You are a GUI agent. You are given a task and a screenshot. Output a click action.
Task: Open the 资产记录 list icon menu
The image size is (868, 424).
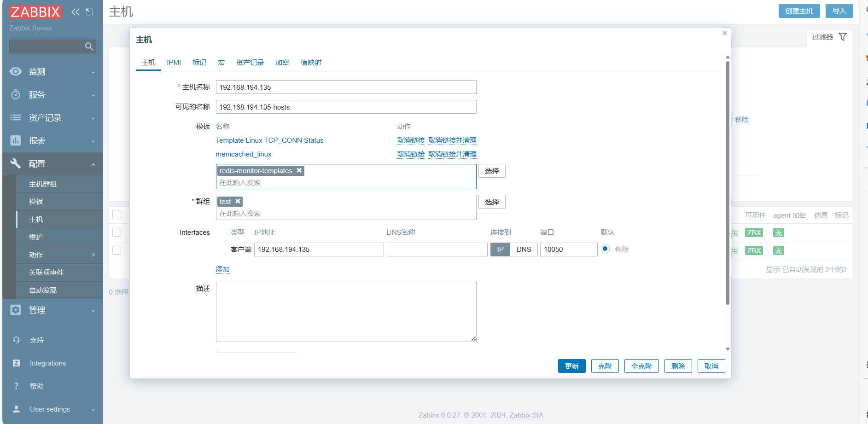point(16,117)
